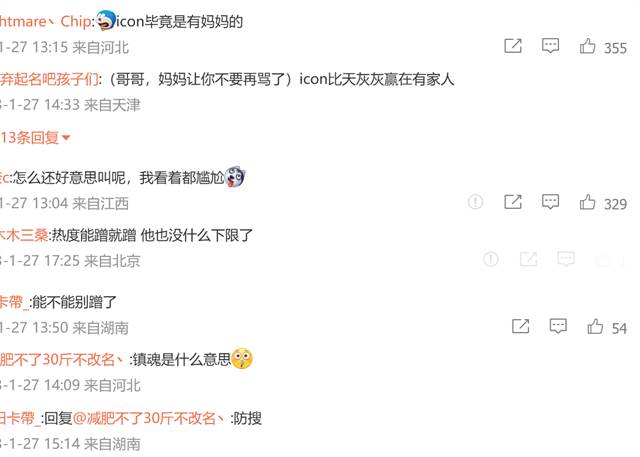Report the 13:04 江西 comment

[476, 202]
